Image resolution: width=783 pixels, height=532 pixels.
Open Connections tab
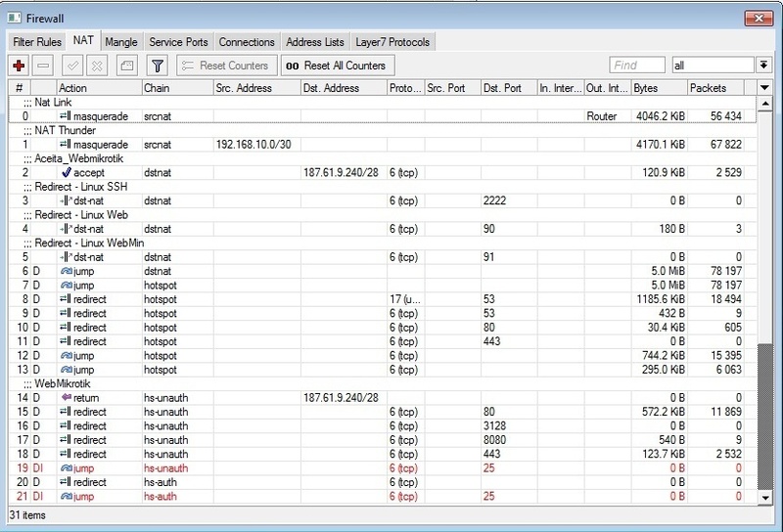click(247, 42)
